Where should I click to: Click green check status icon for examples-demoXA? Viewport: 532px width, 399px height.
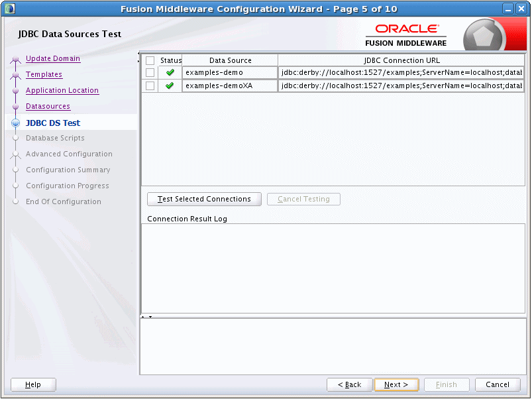(x=170, y=85)
